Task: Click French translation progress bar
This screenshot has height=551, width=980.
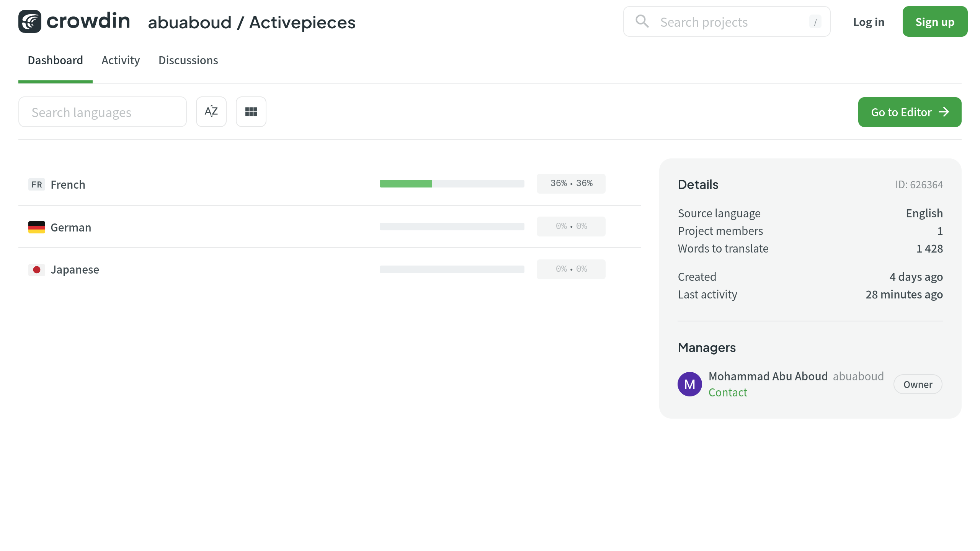Action: click(452, 184)
